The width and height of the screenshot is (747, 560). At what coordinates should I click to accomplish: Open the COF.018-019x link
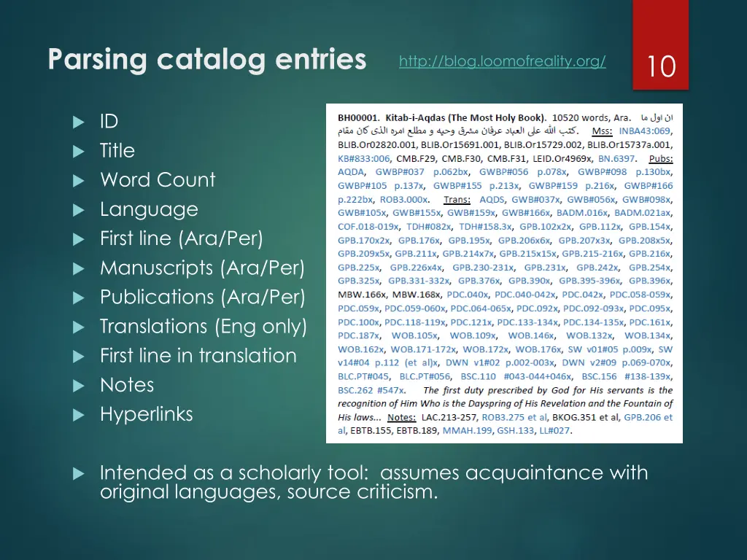tap(368, 227)
